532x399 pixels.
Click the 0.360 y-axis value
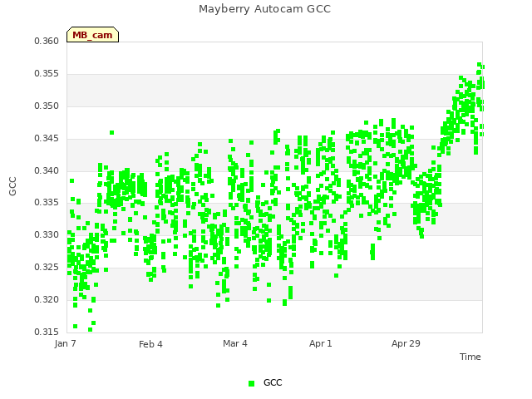47,41
